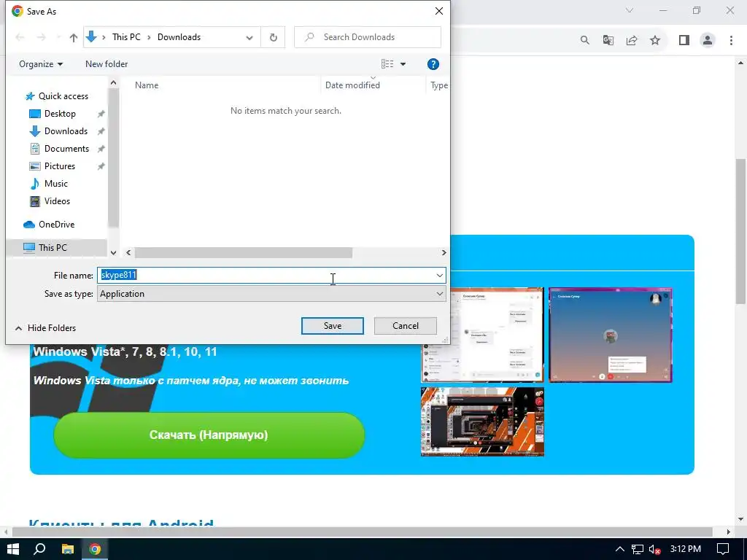Bookmark this page with the star icon
Image resolution: width=747 pixels, height=560 pixels.
pos(655,41)
